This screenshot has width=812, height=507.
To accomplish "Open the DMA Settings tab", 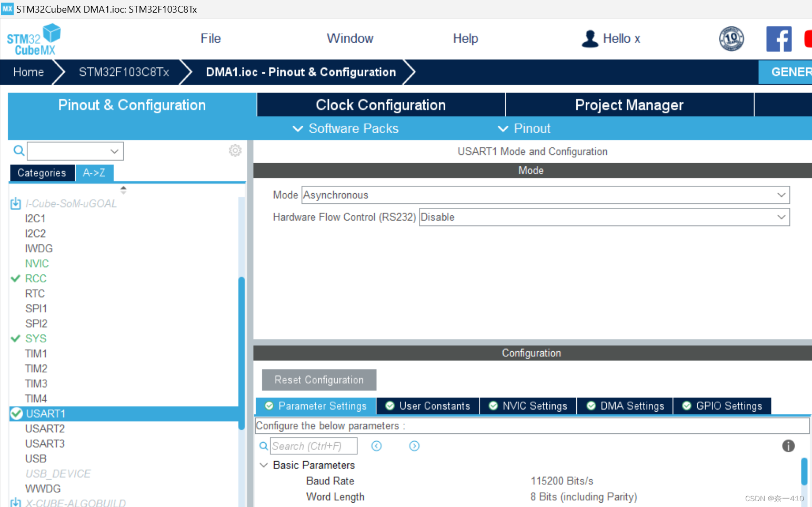I will click(625, 406).
